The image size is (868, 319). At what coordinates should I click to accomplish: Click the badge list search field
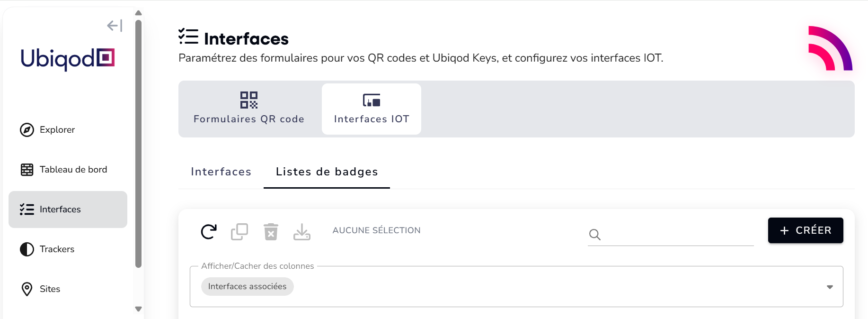pos(677,235)
